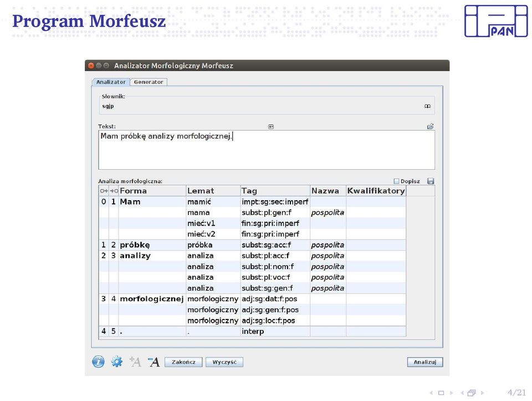Select the subst:sg:acc:f tag cell

click(x=275, y=245)
